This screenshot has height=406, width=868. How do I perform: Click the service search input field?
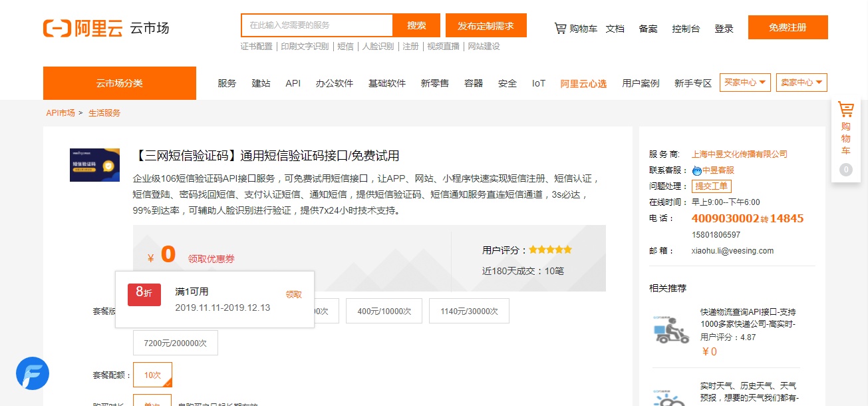pyautogui.click(x=317, y=25)
